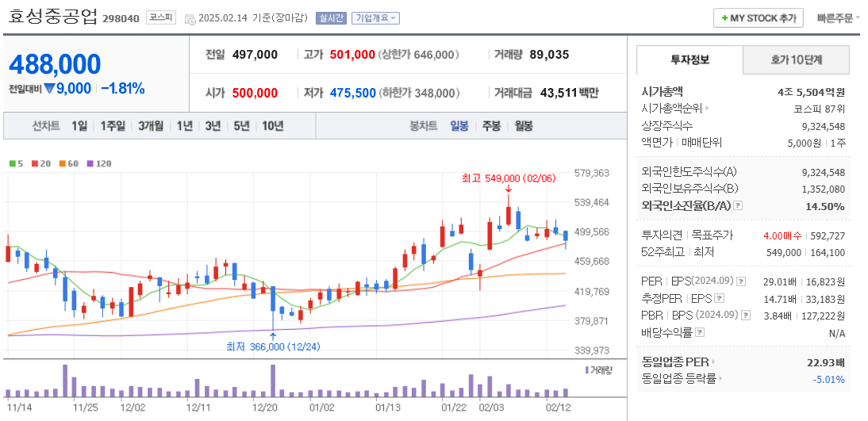Click the purple 120-day moving average legend marker
This screenshot has width=868, height=421.
click(x=90, y=164)
